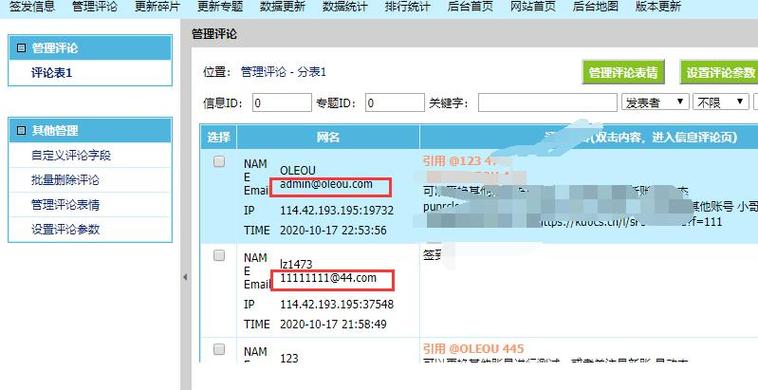Click the username lz1473
Viewport: 758px width, 390px height.
tap(296, 264)
